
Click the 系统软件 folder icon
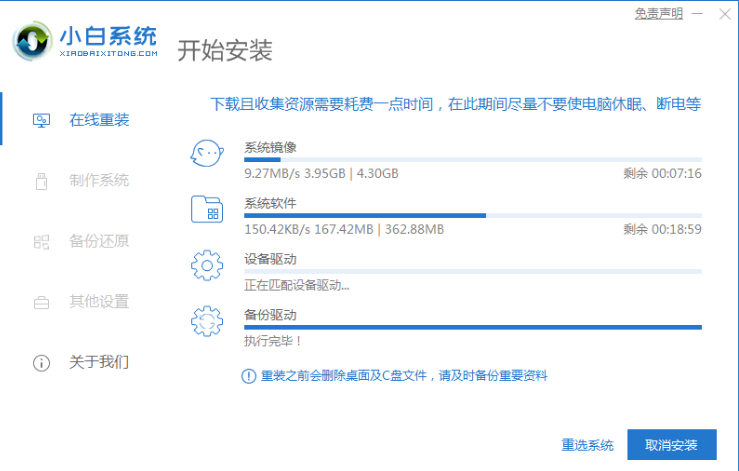click(206, 210)
